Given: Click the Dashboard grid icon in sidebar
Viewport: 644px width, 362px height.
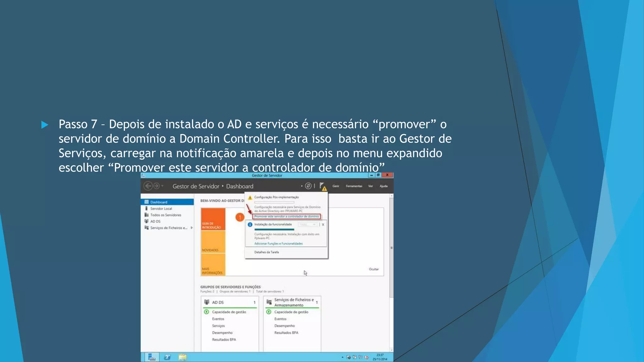Looking at the screenshot, I should (x=147, y=202).
